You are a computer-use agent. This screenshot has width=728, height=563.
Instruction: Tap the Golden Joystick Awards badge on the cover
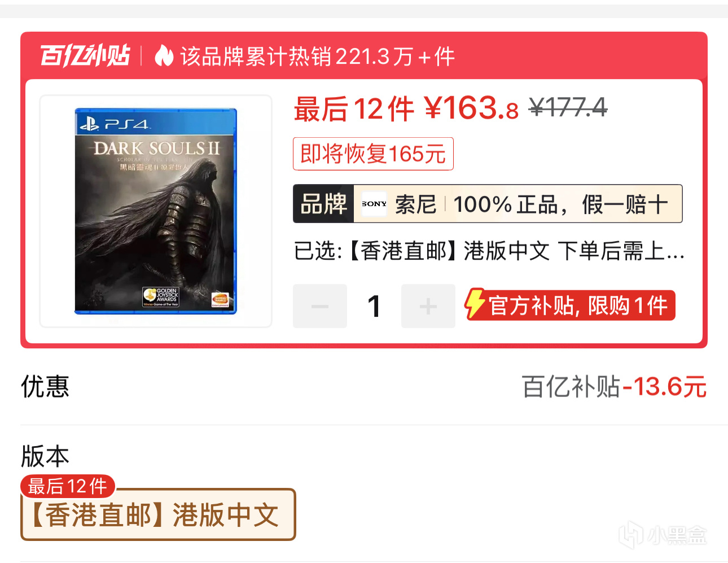pos(161,296)
